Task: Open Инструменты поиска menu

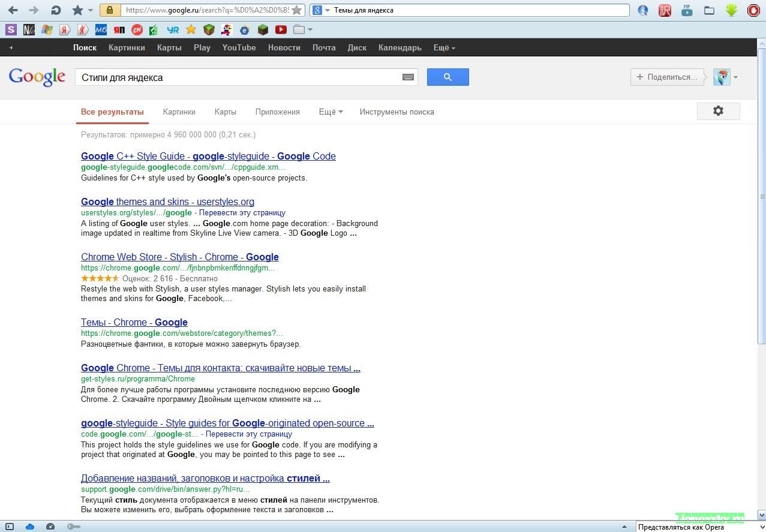Action: click(396, 112)
